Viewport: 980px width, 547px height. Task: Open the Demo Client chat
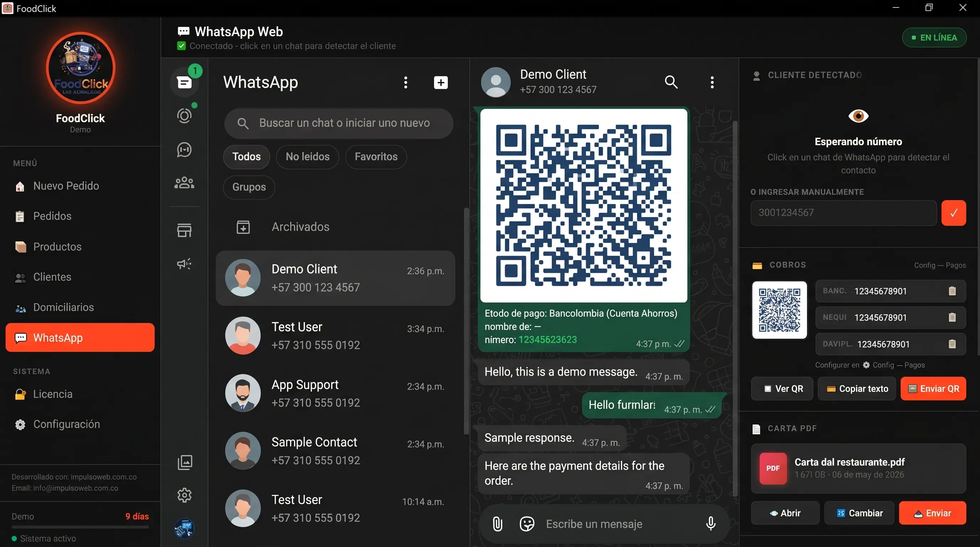335,278
